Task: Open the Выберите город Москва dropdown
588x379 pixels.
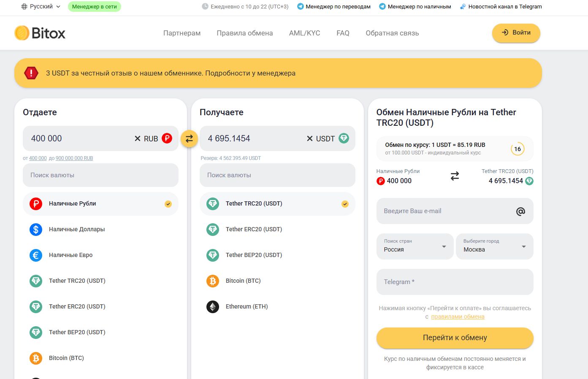Action: [495, 246]
